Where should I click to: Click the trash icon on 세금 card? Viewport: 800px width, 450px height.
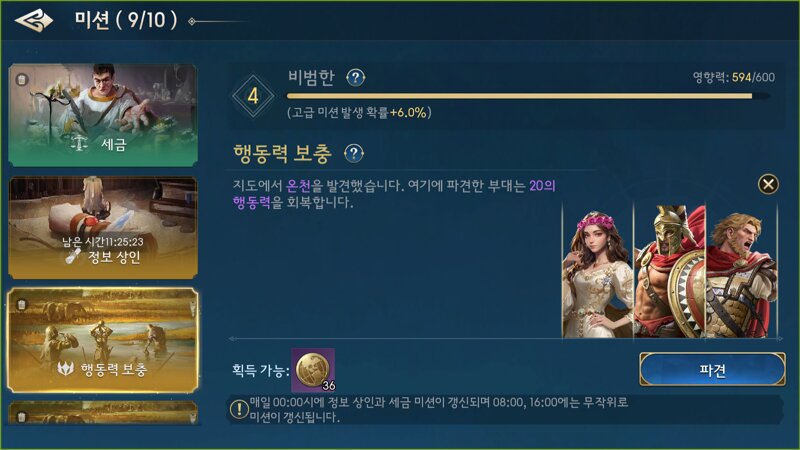(x=21, y=80)
